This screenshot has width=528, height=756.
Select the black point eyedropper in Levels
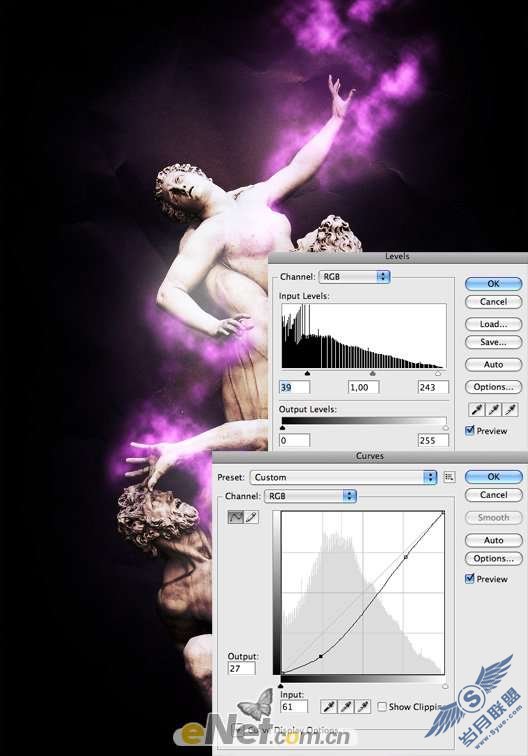click(477, 410)
